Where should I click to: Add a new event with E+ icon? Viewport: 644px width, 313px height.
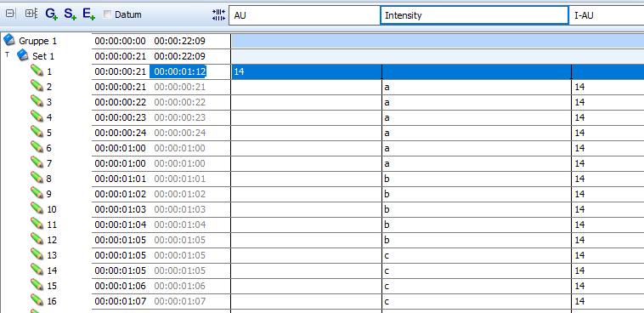(x=88, y=14)
